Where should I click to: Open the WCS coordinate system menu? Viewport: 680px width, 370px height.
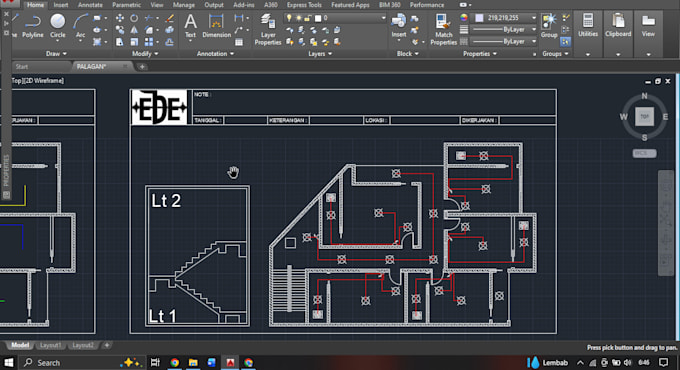click(x=644, y=153)
